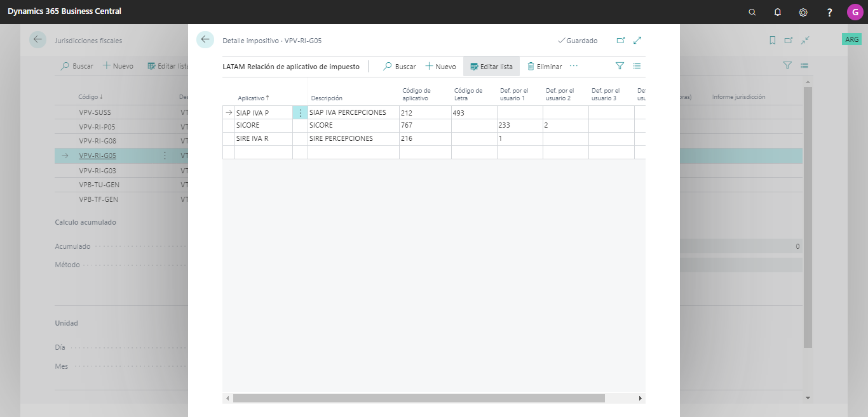Click the empty new row Aplicativo cell
Image resolution: width=868 pixels, height=417 pixels.
(x=264, y=152)
